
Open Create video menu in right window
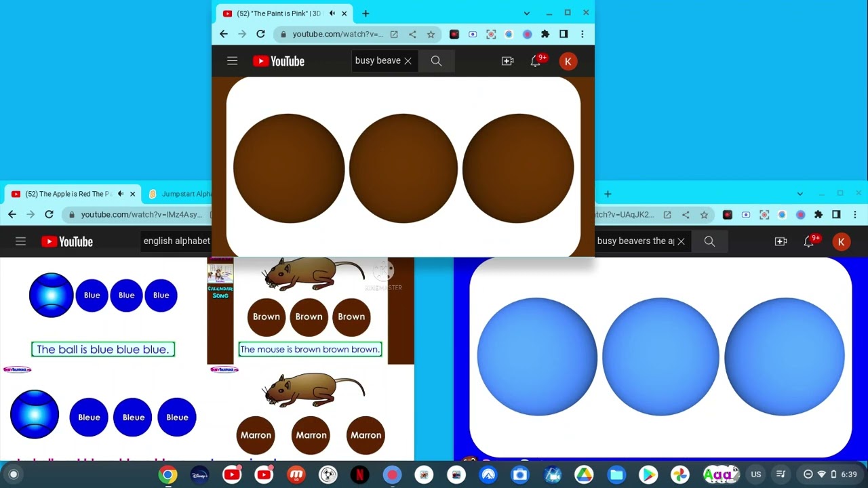tap(781, 241)
